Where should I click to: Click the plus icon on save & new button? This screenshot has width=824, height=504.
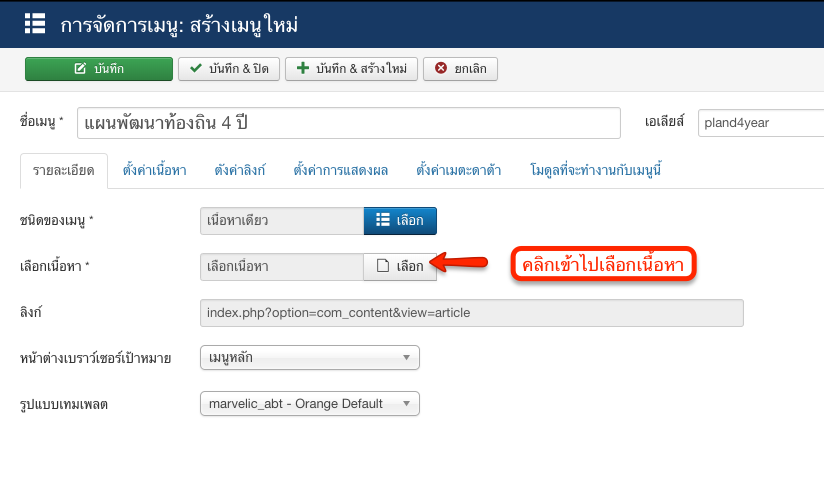303,69
